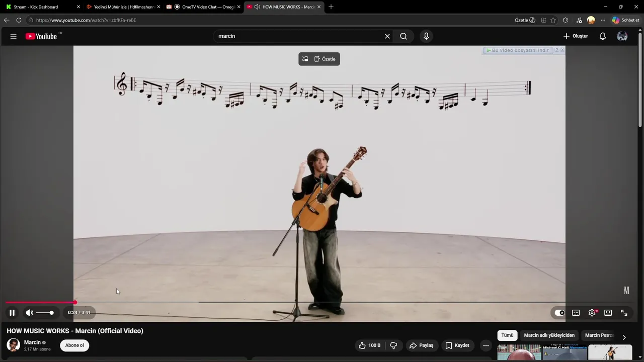Switch to OmeTV Video Chat tab

[204, 7]
